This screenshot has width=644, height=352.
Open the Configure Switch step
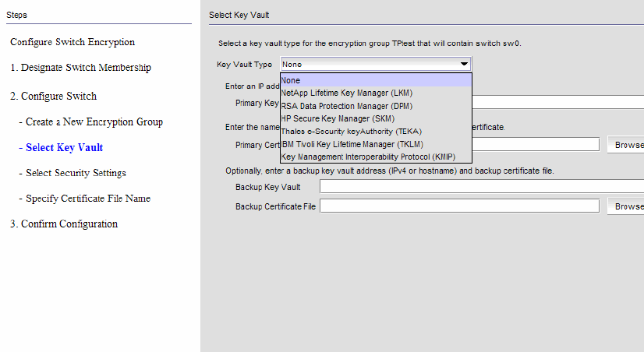[53, 97]
